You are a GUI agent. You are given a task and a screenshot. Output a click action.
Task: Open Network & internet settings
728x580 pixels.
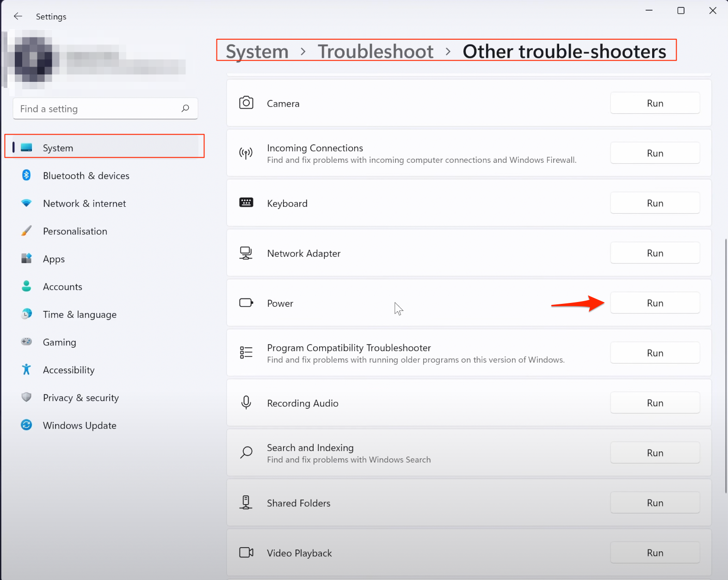[x=84, y=204]
